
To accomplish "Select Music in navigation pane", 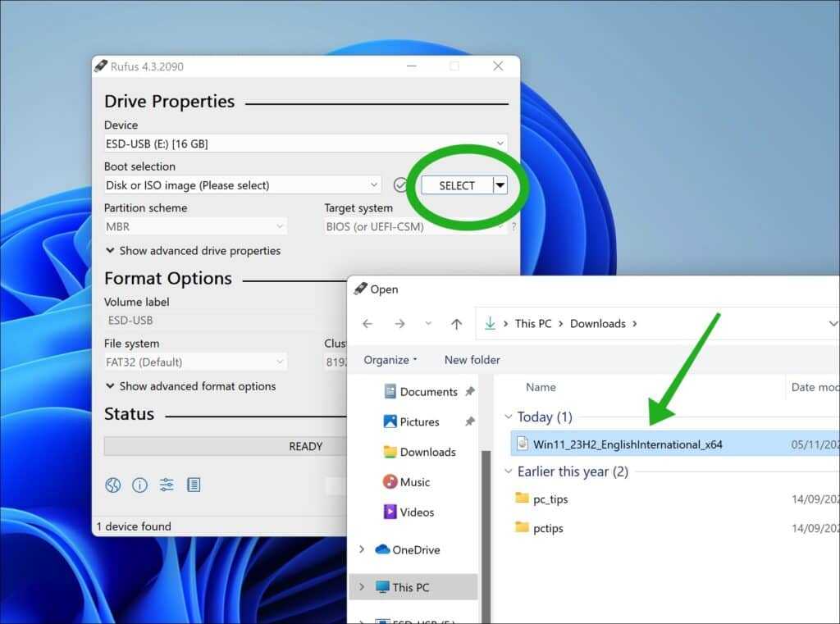I will [x=414, y=482].
